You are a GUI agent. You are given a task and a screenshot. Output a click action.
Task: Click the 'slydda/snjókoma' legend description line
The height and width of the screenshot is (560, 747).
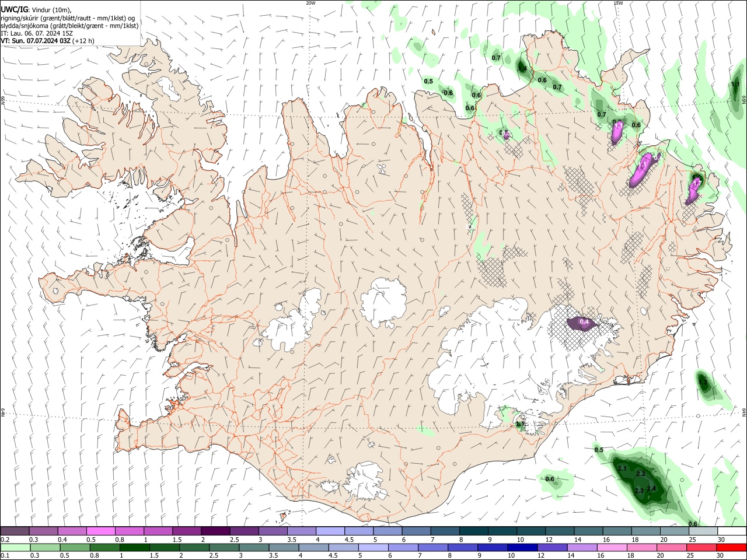pyautogui.click(x=70, y=26)
